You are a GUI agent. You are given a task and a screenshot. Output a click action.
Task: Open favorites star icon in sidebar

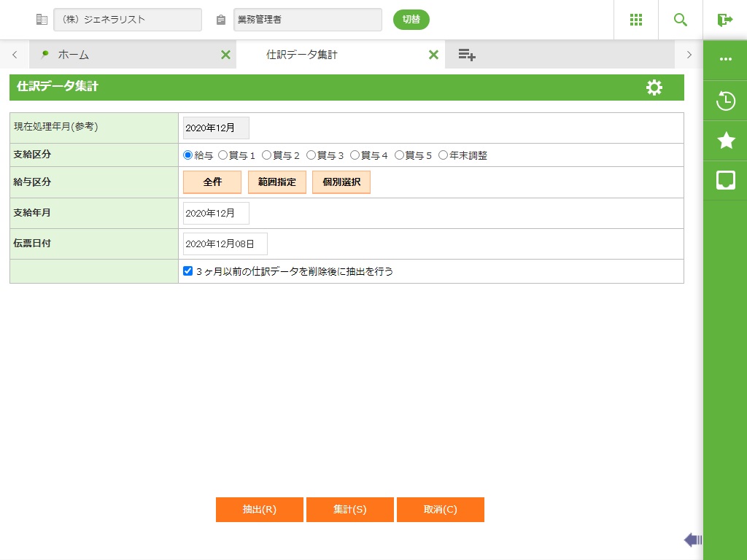pos(725,141)
